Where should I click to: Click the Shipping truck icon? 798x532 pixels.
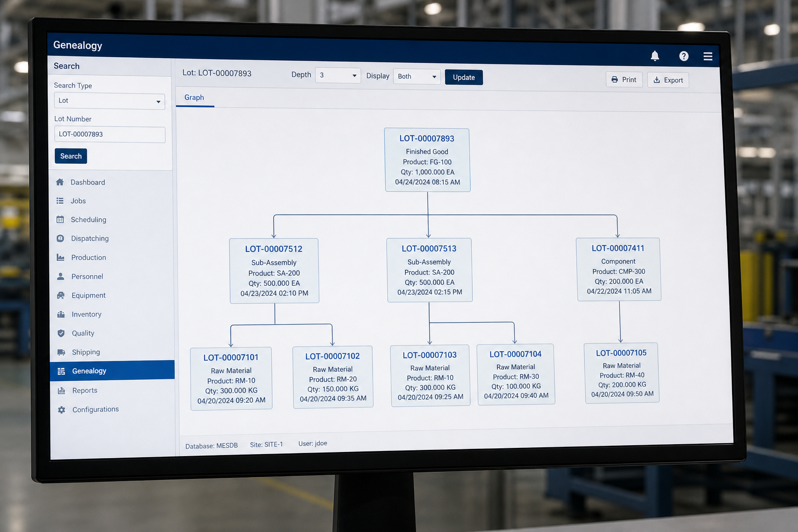pyautogui.click(x=61, y=352)
